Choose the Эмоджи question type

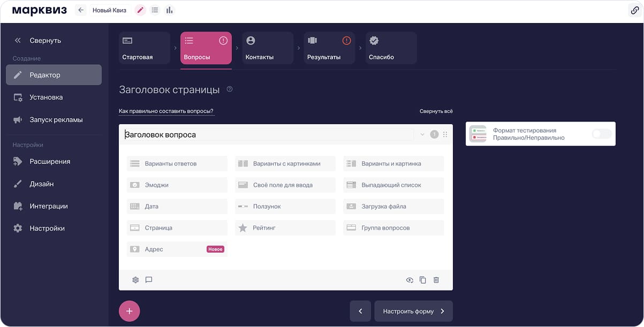(177, 185)
